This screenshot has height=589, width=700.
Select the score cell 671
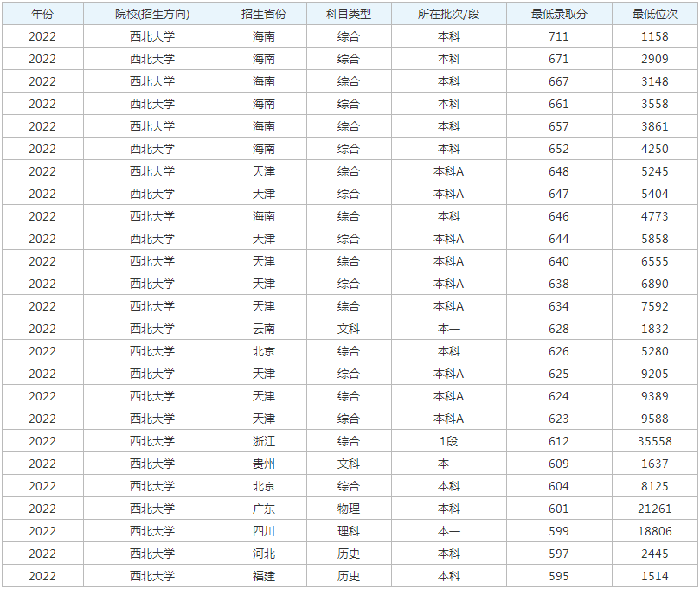click(559, 59)
